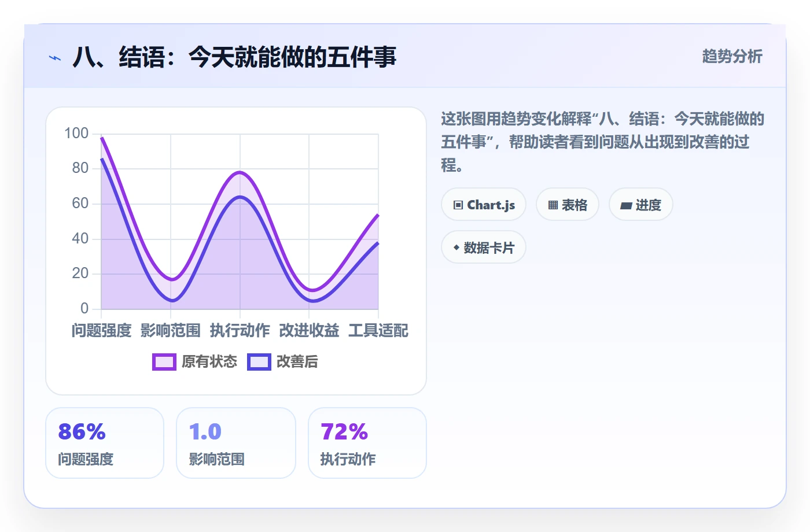Open the 1.0 影响范围 stat card
This screenshot has height=532, width=810.
tap(236, 443)
